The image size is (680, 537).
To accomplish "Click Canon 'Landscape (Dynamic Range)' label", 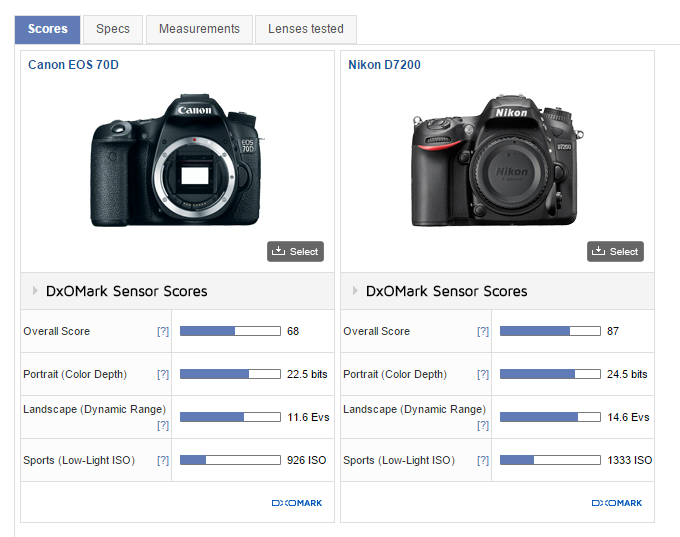I will click(95, 409).
